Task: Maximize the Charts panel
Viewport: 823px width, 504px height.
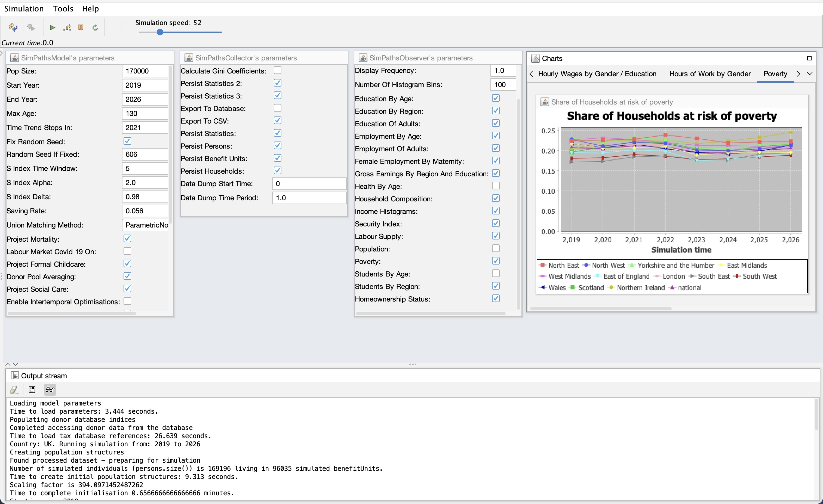Action: (809, 59)
